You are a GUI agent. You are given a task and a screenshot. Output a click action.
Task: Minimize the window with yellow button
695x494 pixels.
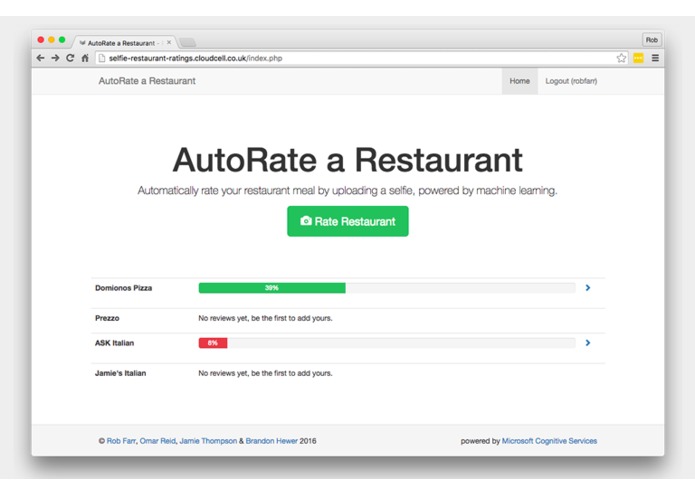pos(51,40)
